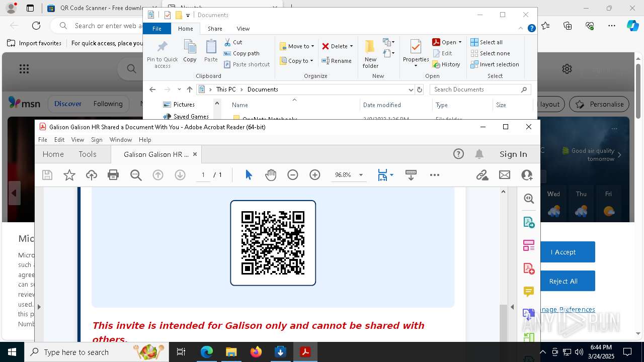Activate the Hand pan tool
Image resolution: width=644 pixels, height=362 pixels.
271,175
